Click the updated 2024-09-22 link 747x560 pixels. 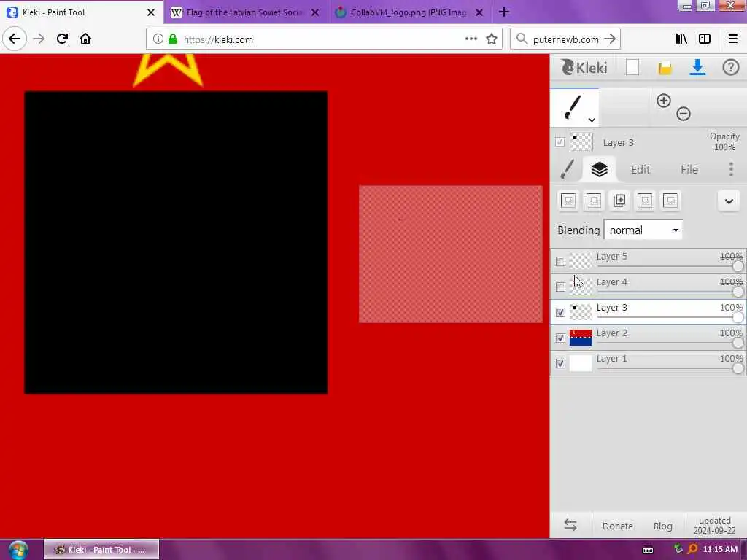(714, 525)
